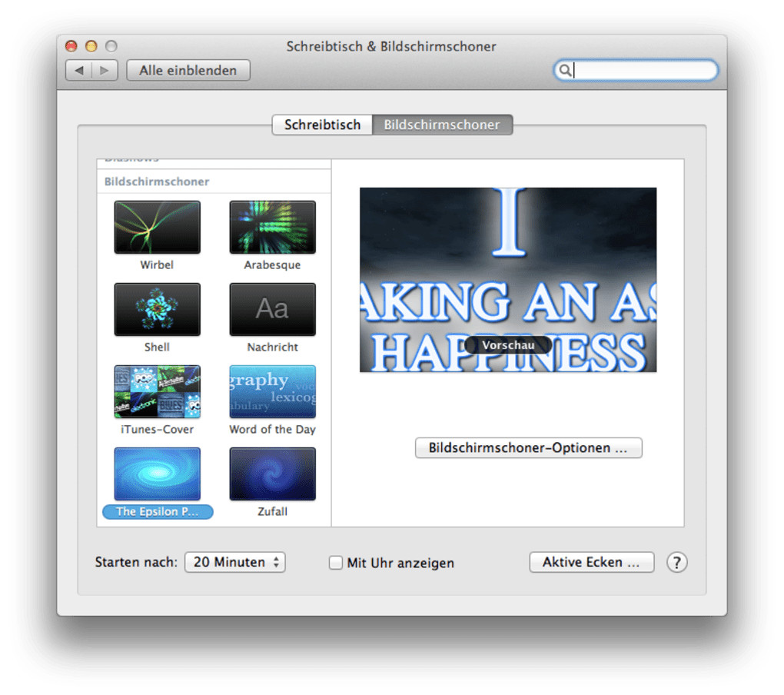Click the Zufall label text
The image size is (784, 695).
pos(273,511)
